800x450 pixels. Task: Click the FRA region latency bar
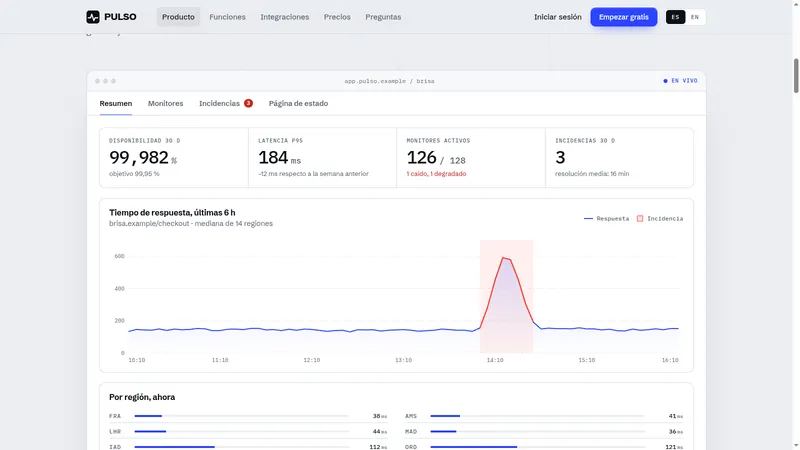[x=241, y=416]
